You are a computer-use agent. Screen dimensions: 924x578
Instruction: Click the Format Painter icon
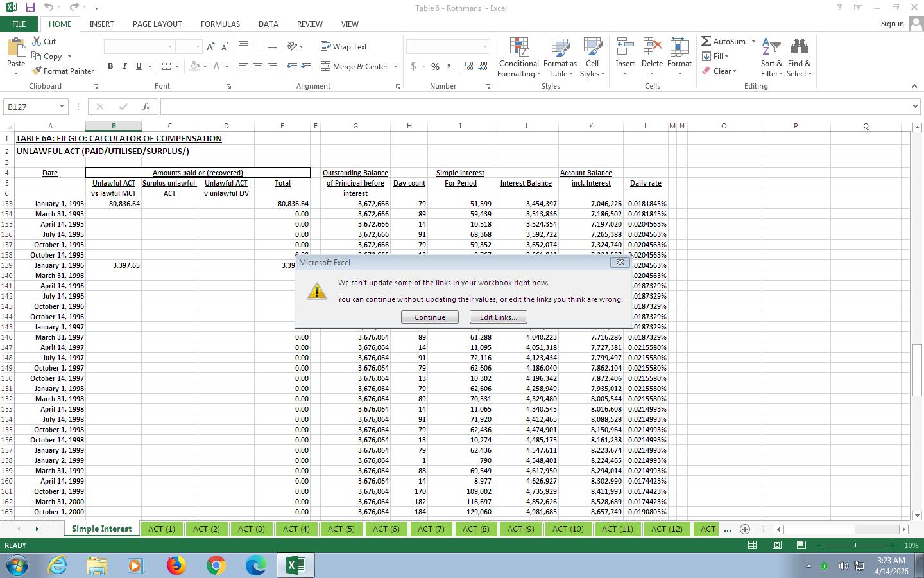pyautogui.click(x=37, y=71)
